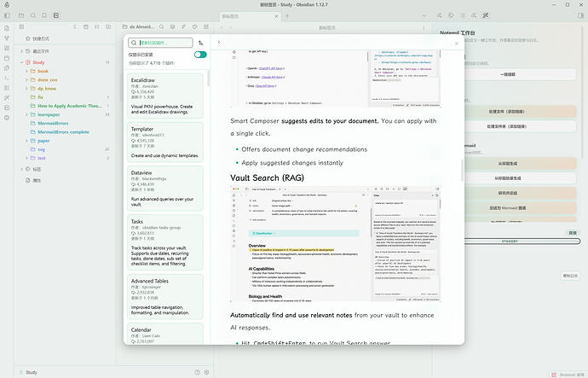Expand the book folder
The width and height of the screenshot is (588, 378).
tap(26, 71)
